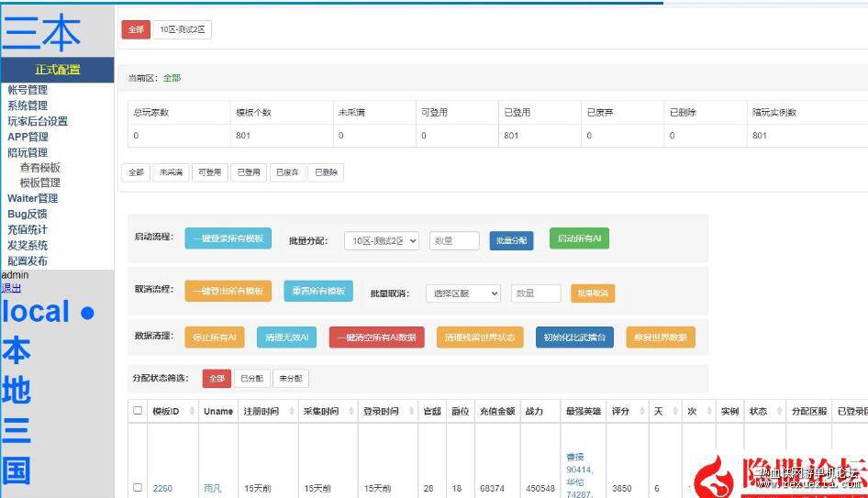Click the 退出 logout link

coord(11,288)
